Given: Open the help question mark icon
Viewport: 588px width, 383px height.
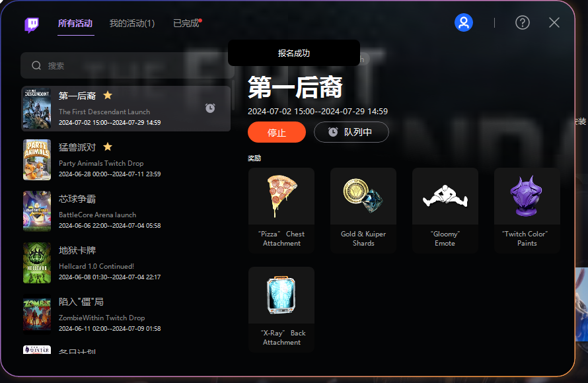Looking at the screenshot, I should [x=523, y=23].
